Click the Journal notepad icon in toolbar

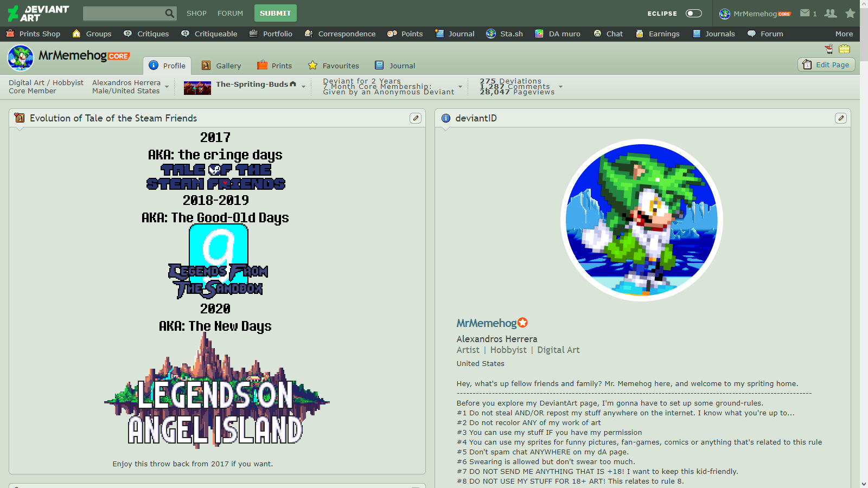tap(439, 34)
